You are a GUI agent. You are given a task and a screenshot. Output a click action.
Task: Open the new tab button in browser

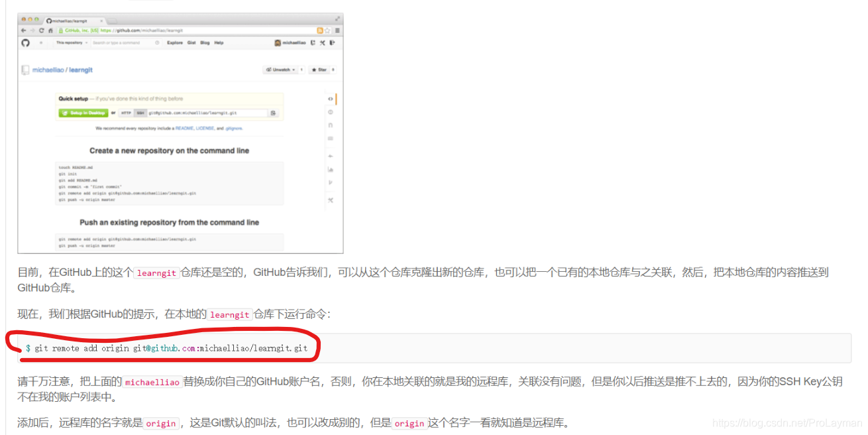click(x=112, y=21)
